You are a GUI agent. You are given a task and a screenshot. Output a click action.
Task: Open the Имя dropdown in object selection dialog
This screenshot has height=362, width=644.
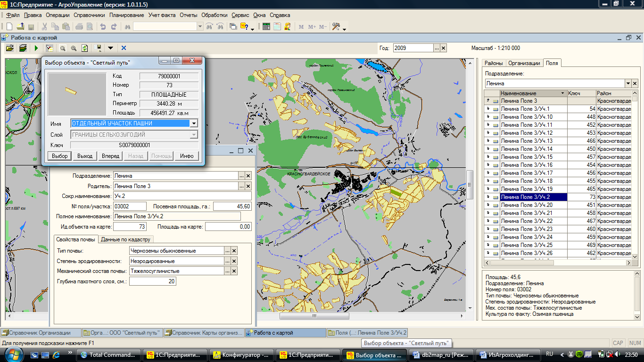click(193, 123)
